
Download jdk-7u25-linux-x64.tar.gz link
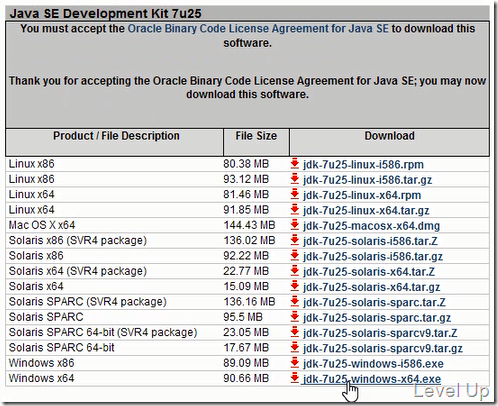click(366, 211)
